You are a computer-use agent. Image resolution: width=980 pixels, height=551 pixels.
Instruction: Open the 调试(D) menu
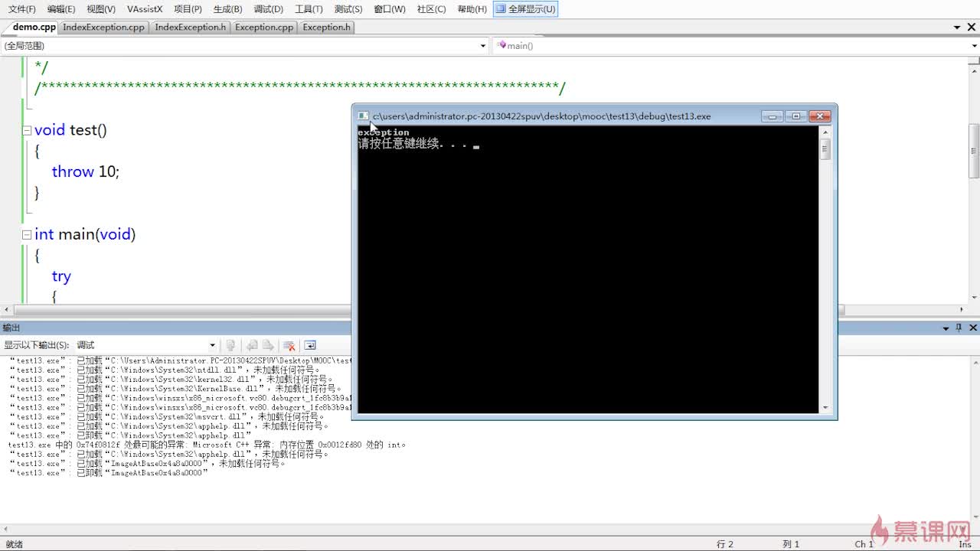268,9
